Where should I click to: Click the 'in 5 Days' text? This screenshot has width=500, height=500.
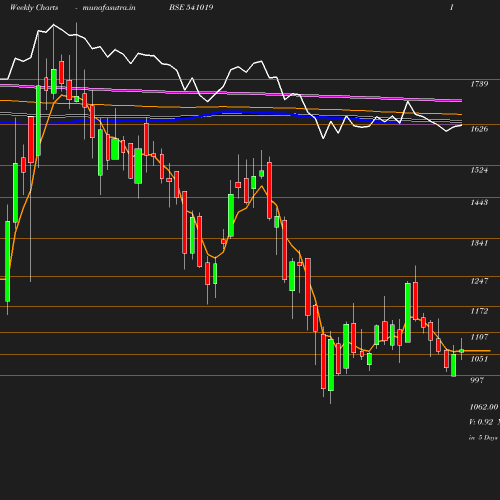[x=483, y=438]
